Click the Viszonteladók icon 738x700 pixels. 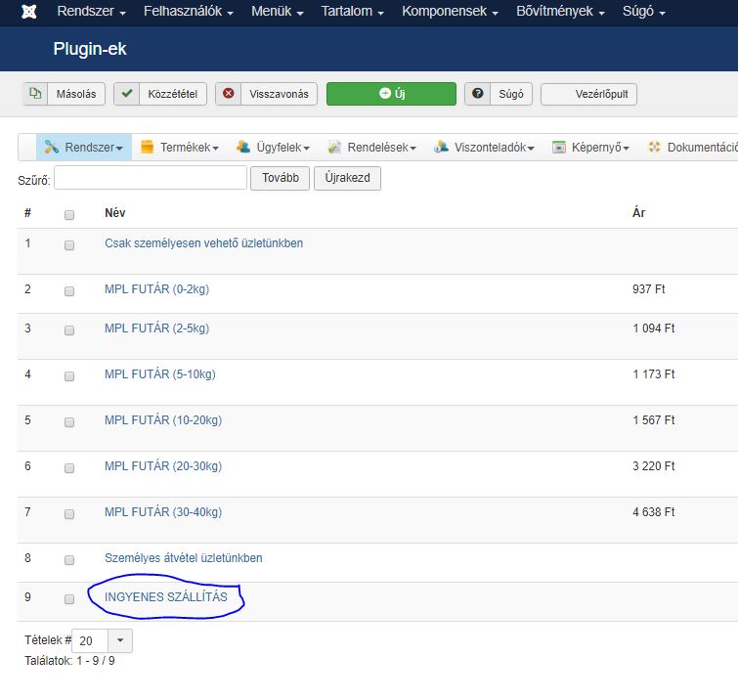pyautogui.click(x=441, y=147)
